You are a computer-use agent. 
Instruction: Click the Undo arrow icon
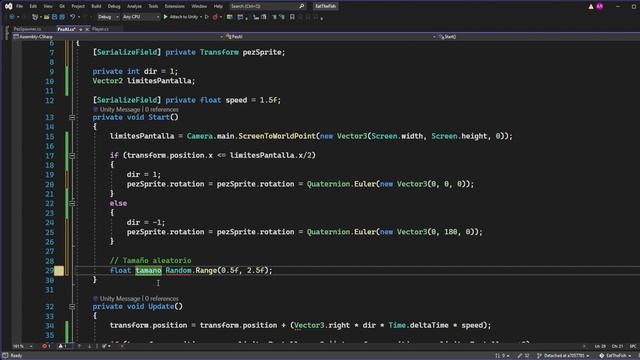[73, 17]
